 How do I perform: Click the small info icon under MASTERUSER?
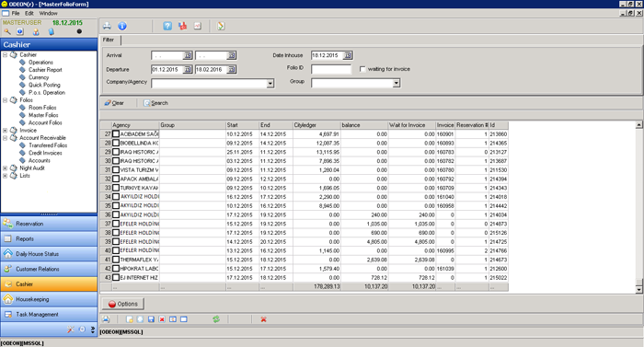(20, 31)
